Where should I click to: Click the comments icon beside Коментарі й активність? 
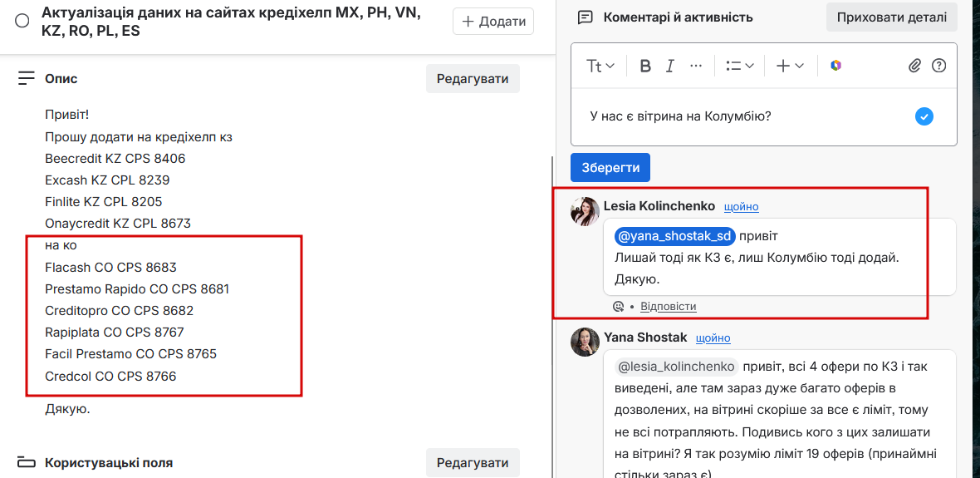(585, 17)
